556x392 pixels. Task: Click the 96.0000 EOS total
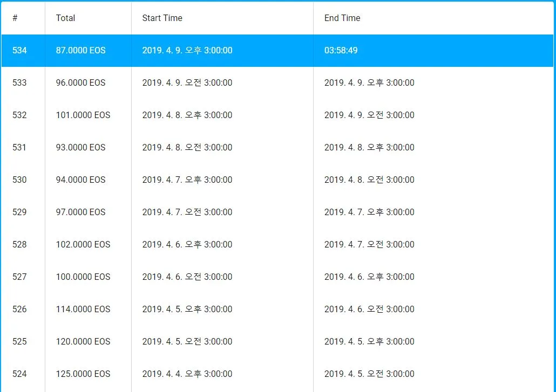point(81,82)
